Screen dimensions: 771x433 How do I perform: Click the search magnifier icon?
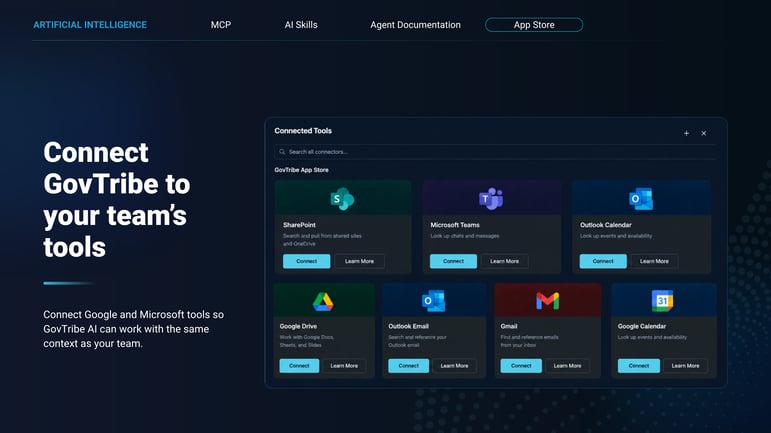[282, 152]
